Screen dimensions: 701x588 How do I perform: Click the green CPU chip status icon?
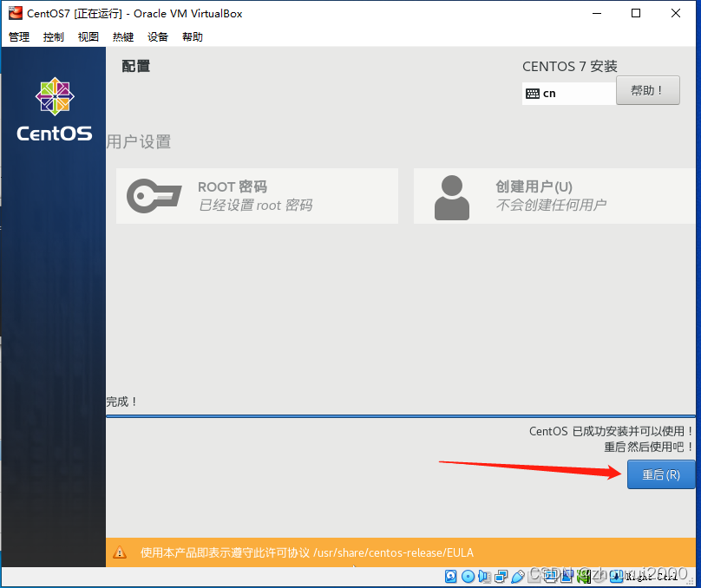point(583,577)
